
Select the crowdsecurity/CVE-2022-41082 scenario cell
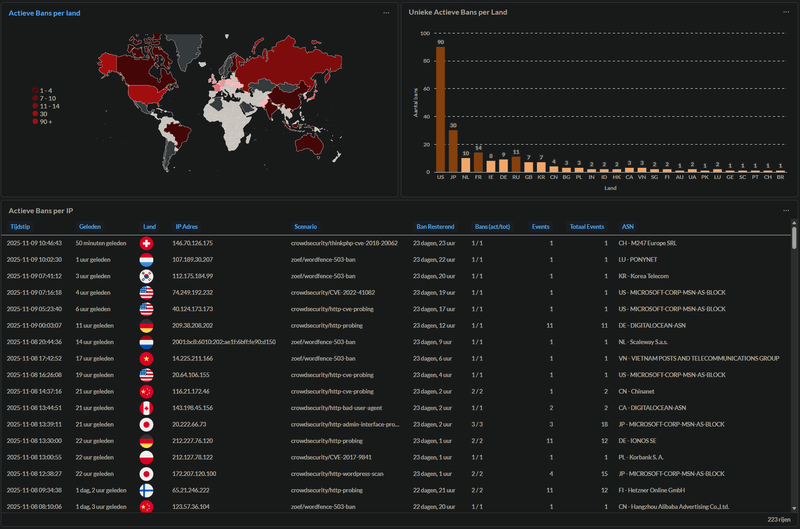click(x=333, y=293)
